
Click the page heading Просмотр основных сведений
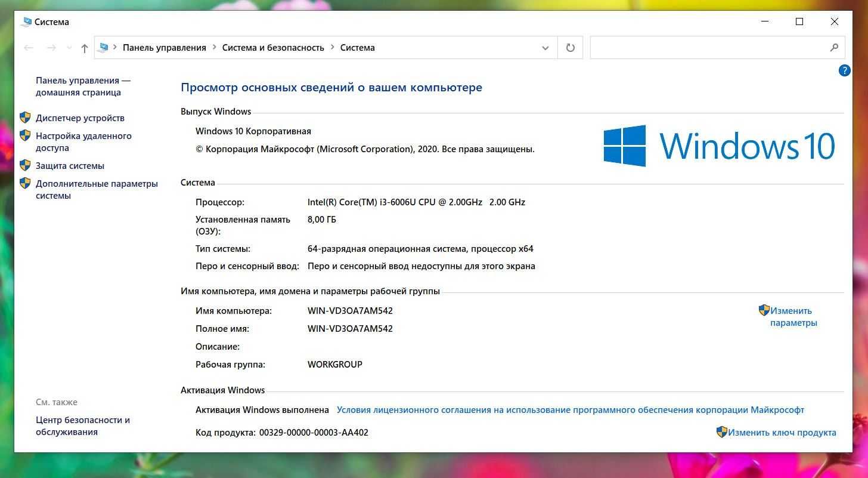[x=331, y=88]
